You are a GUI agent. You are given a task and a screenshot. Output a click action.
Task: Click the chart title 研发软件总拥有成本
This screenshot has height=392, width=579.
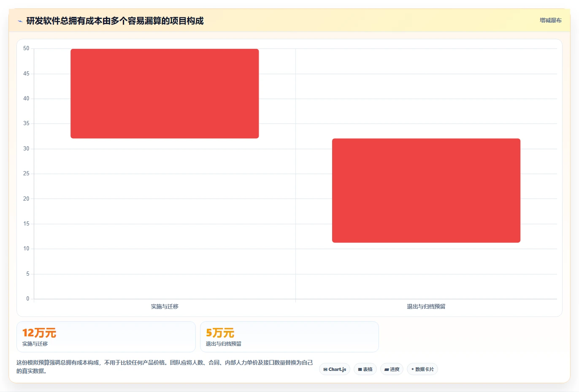point(115,21)
